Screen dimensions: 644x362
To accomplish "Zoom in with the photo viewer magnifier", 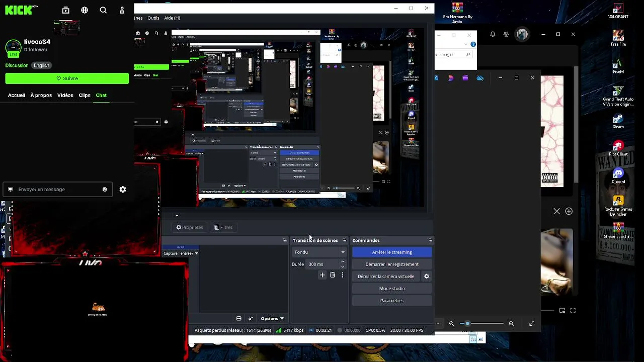I will [511, 324].
